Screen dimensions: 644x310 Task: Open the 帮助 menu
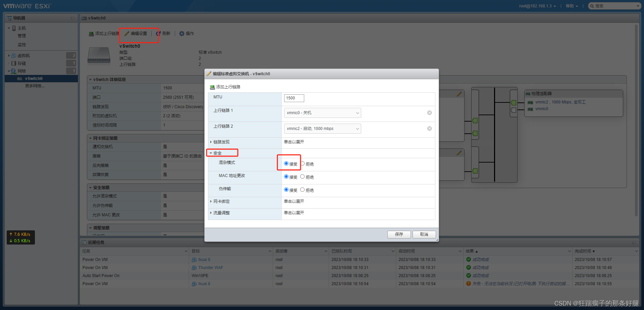pyautogui.click(x=572, y=6)
